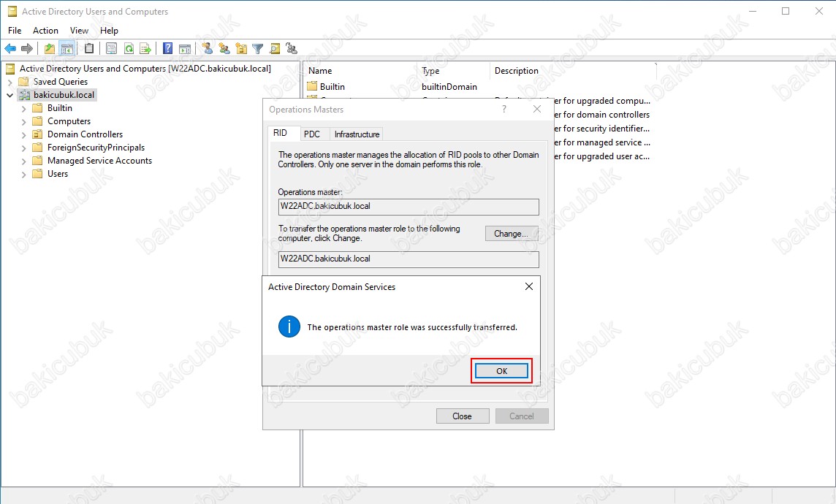This screenshot has height=504, width=836.
Task: Select the Builtin container in tree
Action: click(59, 107)
